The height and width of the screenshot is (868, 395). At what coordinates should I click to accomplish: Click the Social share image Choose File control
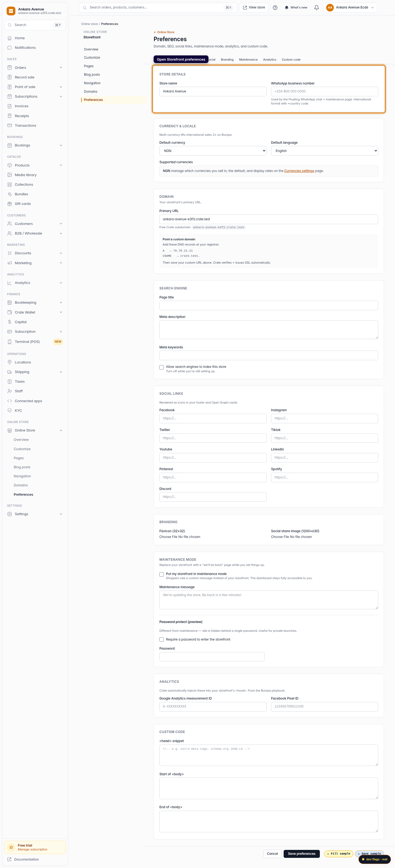292,537
